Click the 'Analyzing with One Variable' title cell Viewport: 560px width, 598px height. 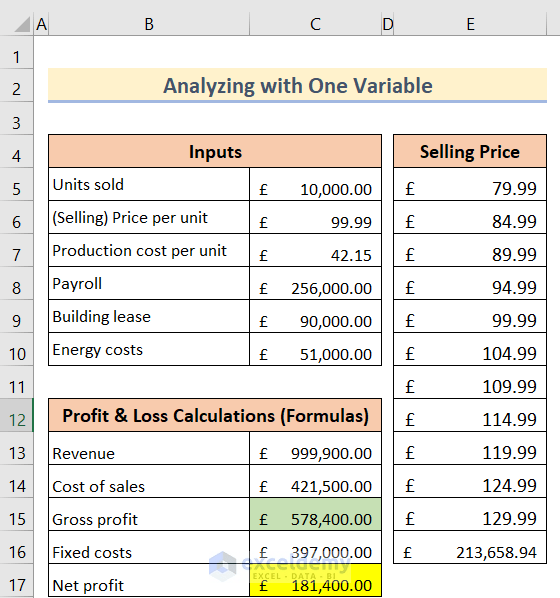(298, 85)
